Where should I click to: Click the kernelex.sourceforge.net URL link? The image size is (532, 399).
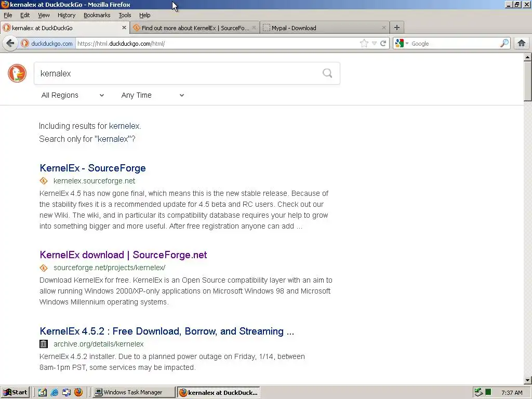95,181
